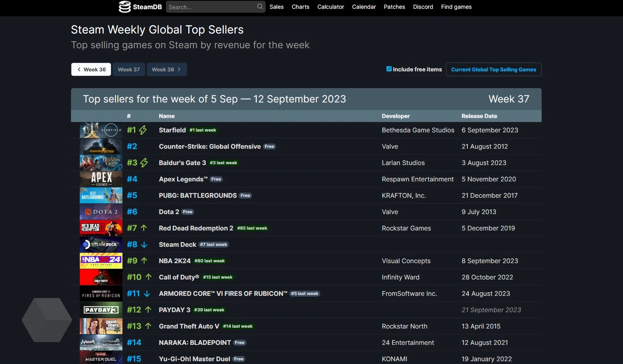Screen dimensions: 623x364
Task: Open the NBA 2K24 link
Action: click(175, 261)
